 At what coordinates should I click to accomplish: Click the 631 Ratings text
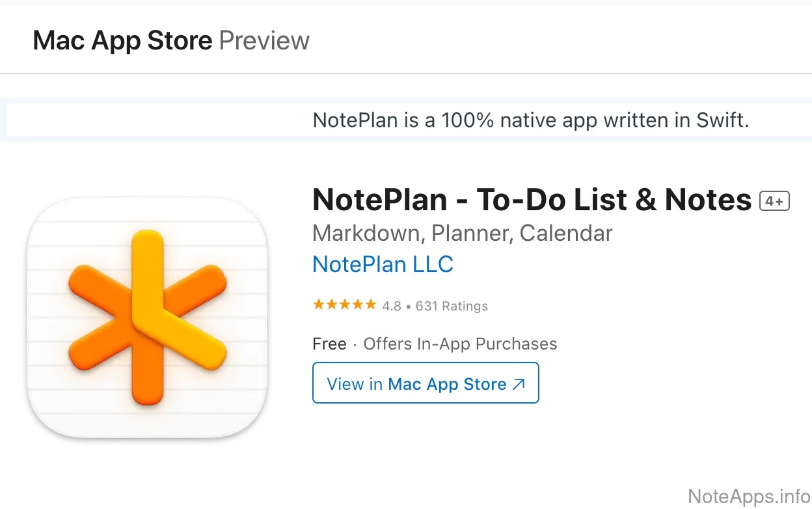452,306
